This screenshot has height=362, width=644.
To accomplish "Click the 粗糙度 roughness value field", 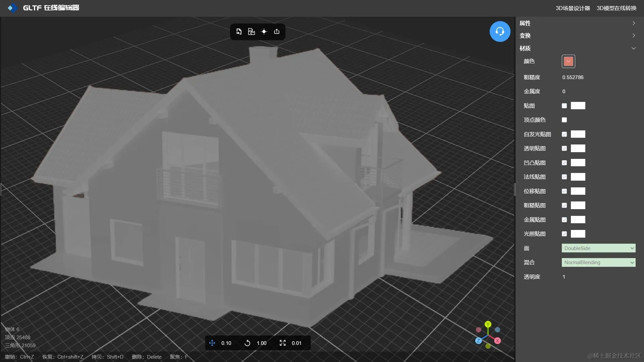I will pyautogui.click(x=573, y=77).
